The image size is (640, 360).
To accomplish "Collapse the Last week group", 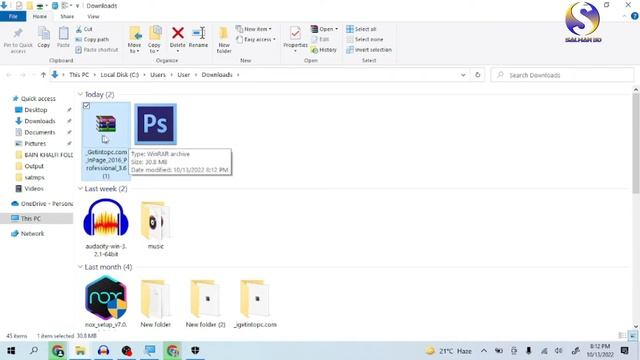I will coord(80,189).
